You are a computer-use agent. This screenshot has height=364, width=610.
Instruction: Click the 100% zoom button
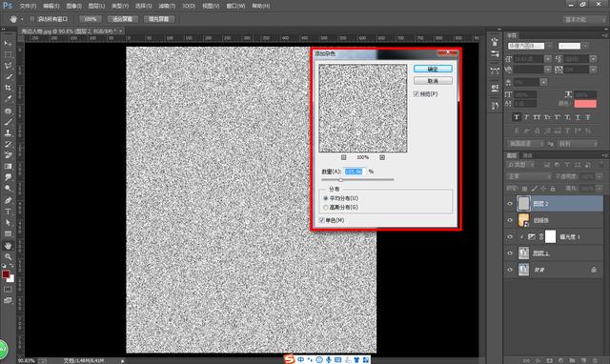[x=91, y=19]
